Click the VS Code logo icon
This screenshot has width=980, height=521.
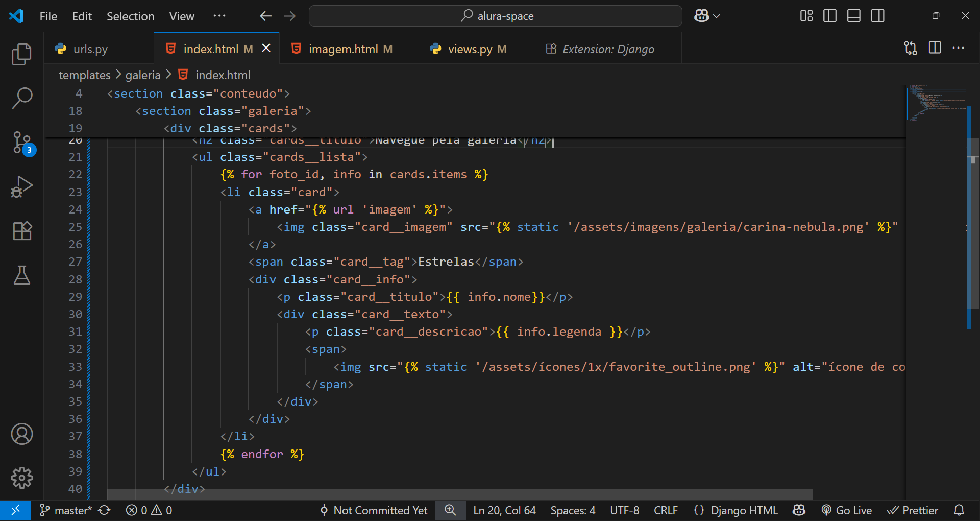pyautogui.click(x=16, y=16)
